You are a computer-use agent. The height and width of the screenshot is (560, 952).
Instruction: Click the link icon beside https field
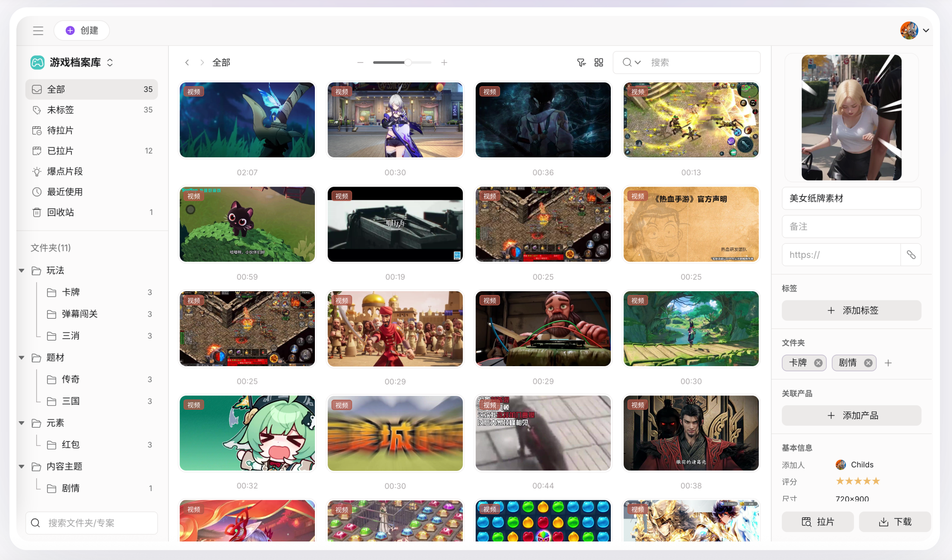911,255
